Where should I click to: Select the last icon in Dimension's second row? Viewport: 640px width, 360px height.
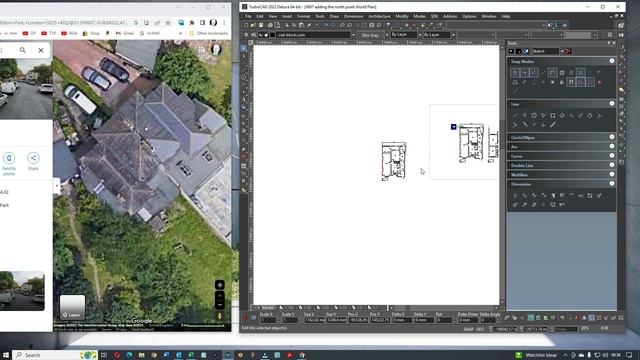tap(562, 204)
